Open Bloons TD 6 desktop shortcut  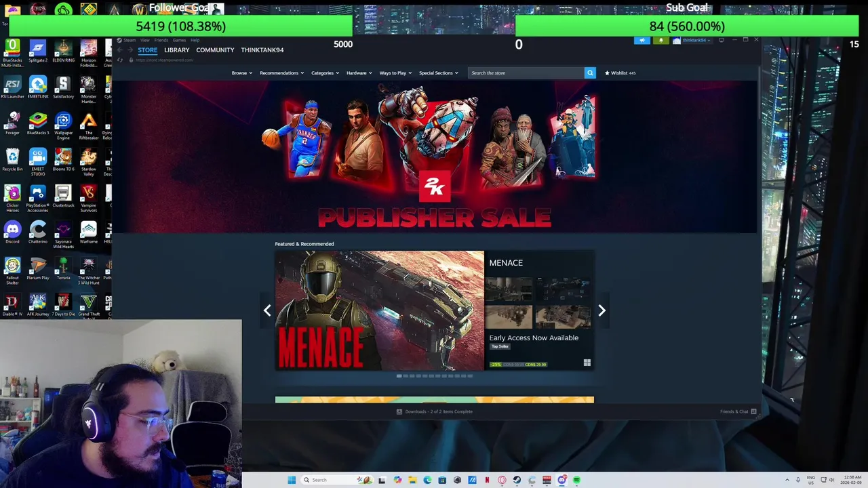point(63,159)
